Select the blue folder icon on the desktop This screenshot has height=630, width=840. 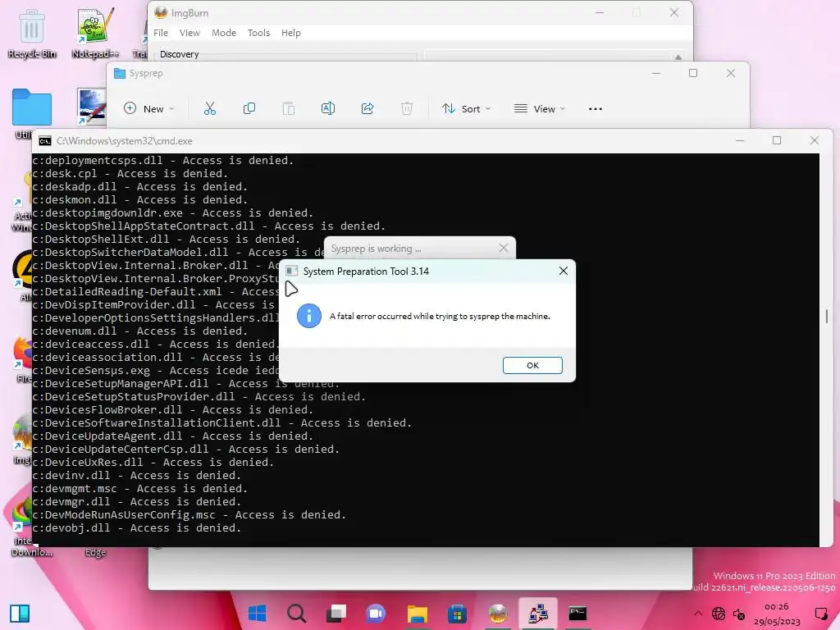coord(32,107)
